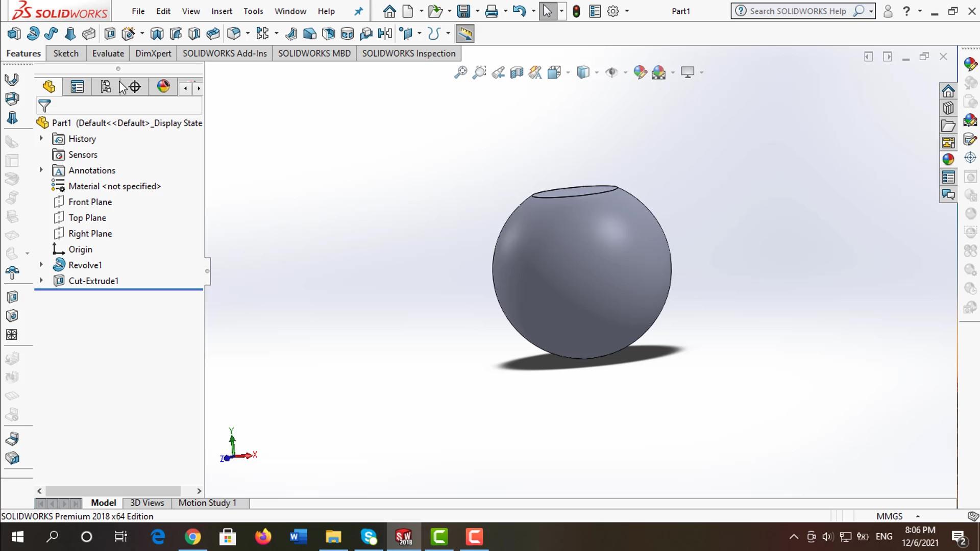Activate the Instant3D toolbar button
This screenshot has height=551, width=980.
[464, 34]
